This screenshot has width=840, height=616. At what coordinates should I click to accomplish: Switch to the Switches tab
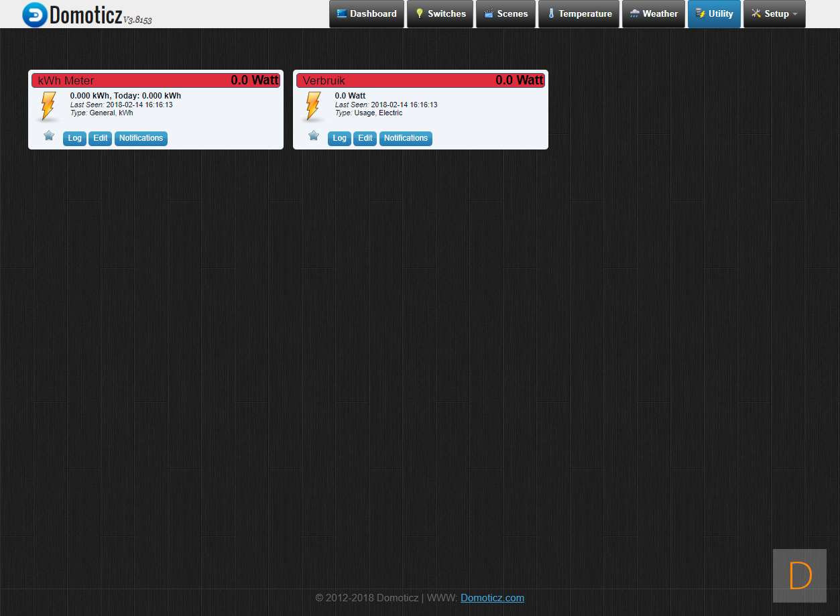(x=440, y=14)
